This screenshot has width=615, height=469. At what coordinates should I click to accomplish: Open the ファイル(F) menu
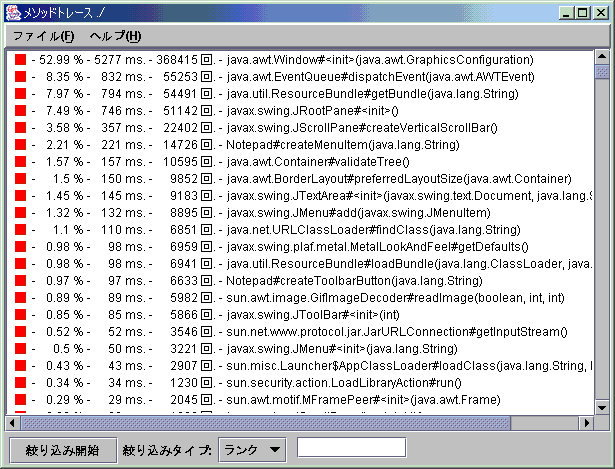click(x=43, y=36)
